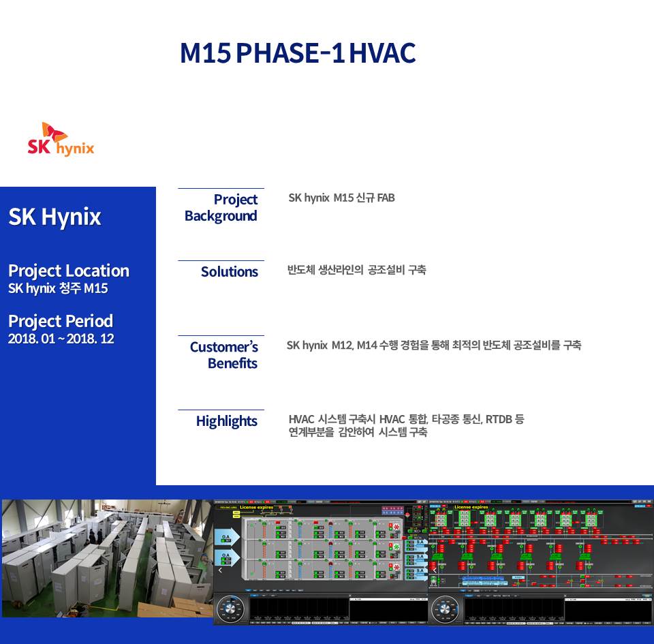654x644 pixels.
Task: Click the line HVAC 시스템 구축시 HVAC 통합
Action: pyautogui.click(x=406, y=418)
